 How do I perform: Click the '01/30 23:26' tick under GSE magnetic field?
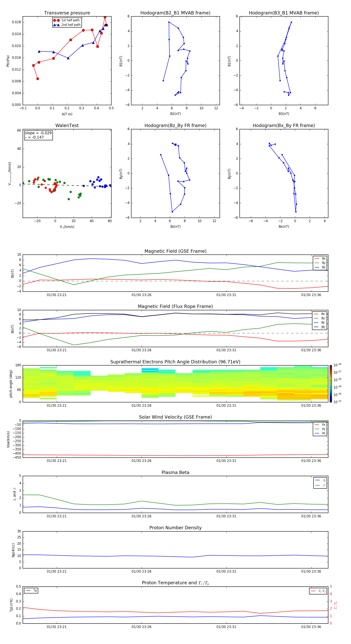pos(141,295)
